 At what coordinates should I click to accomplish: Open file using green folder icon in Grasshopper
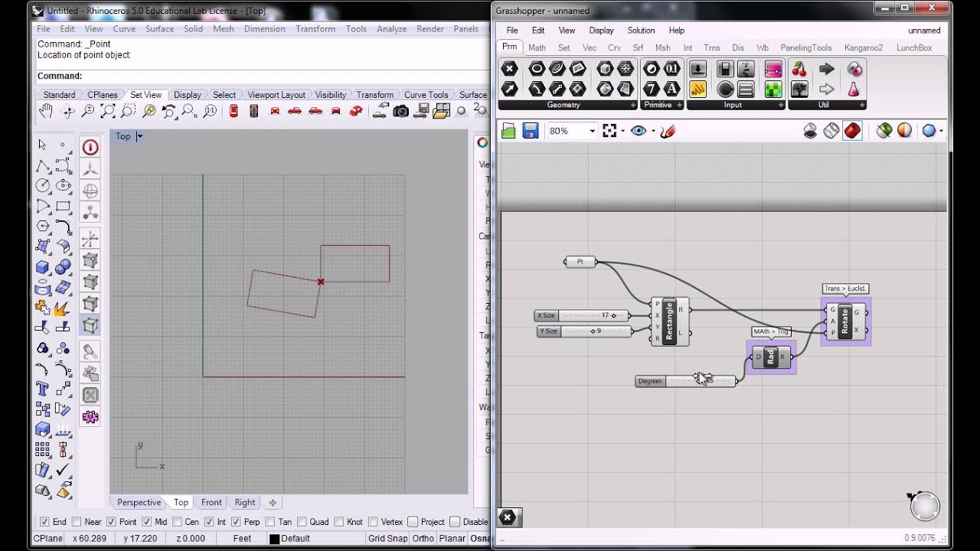508,131
